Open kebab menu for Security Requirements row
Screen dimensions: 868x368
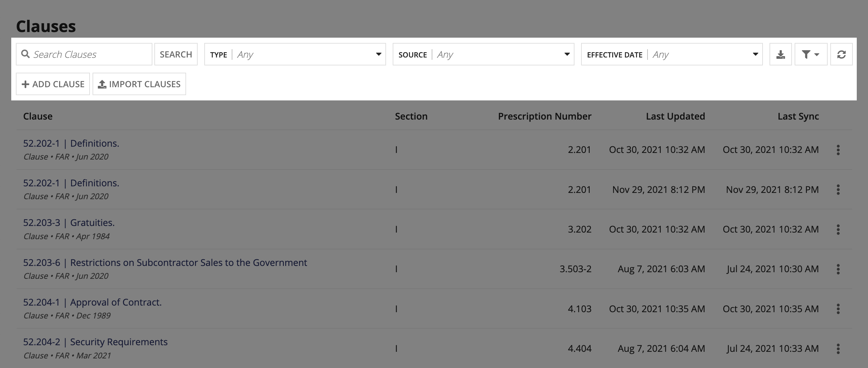(x=838, y=349)
